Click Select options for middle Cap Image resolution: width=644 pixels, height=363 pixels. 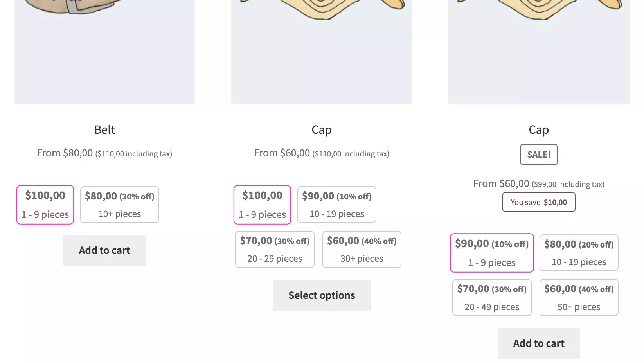click(x=321, y=295)
